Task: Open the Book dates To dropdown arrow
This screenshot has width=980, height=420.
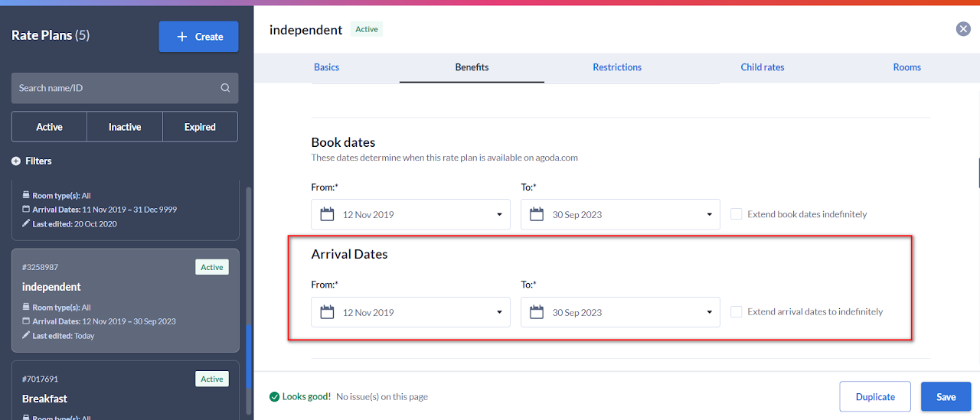Action: (709, 215)
